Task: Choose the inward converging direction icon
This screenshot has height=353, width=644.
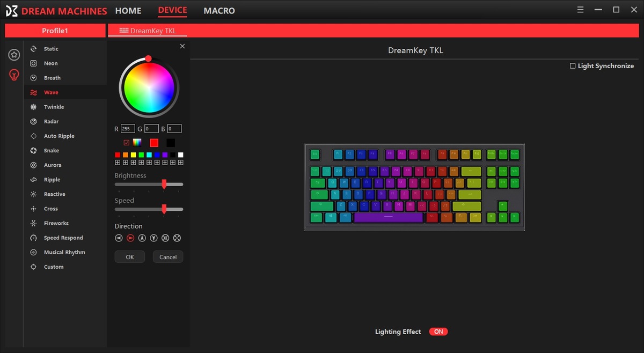Action: 165,238
